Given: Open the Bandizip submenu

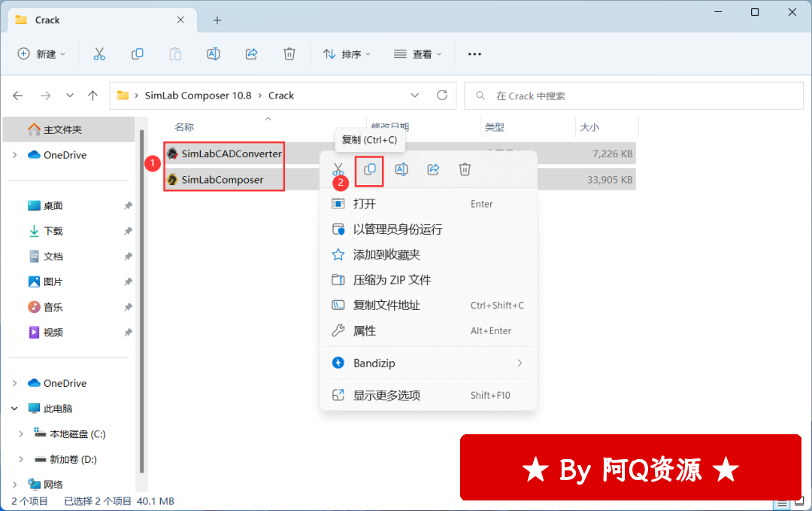Looking at the screenshot, I should [x=429, y=363].
